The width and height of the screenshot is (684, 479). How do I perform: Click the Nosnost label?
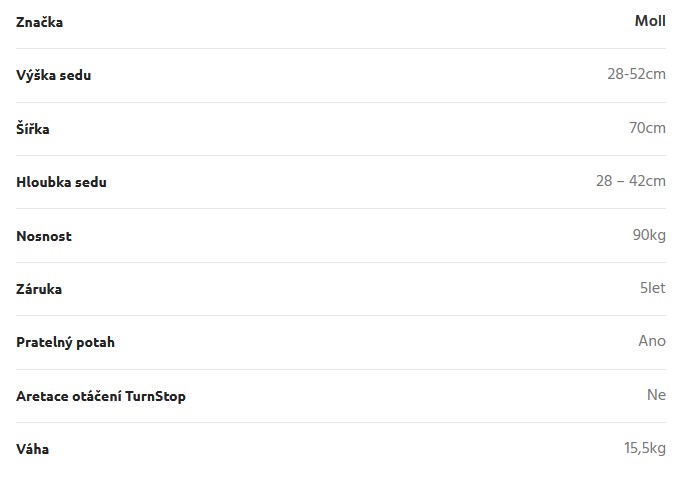tap(44, 236)
